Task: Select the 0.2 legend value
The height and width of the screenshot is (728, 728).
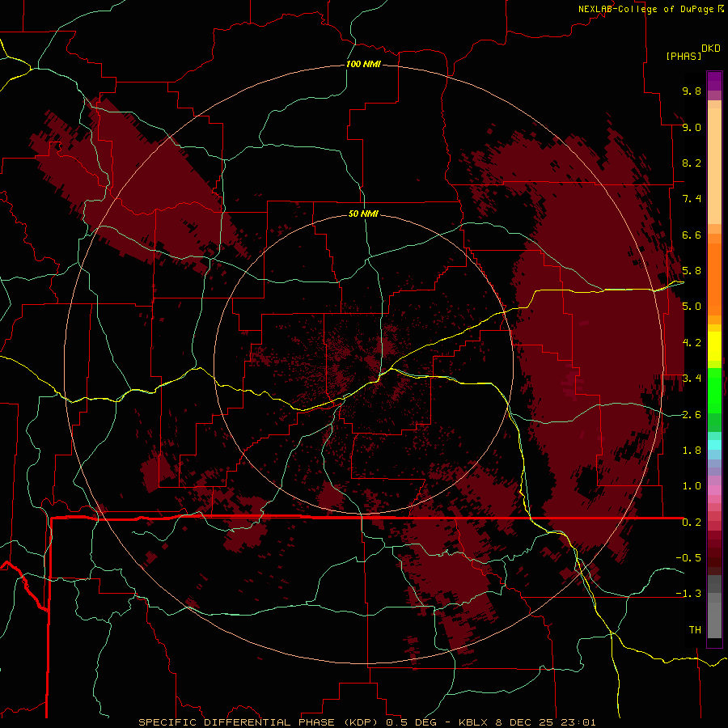Action: [x=692, y=523]
